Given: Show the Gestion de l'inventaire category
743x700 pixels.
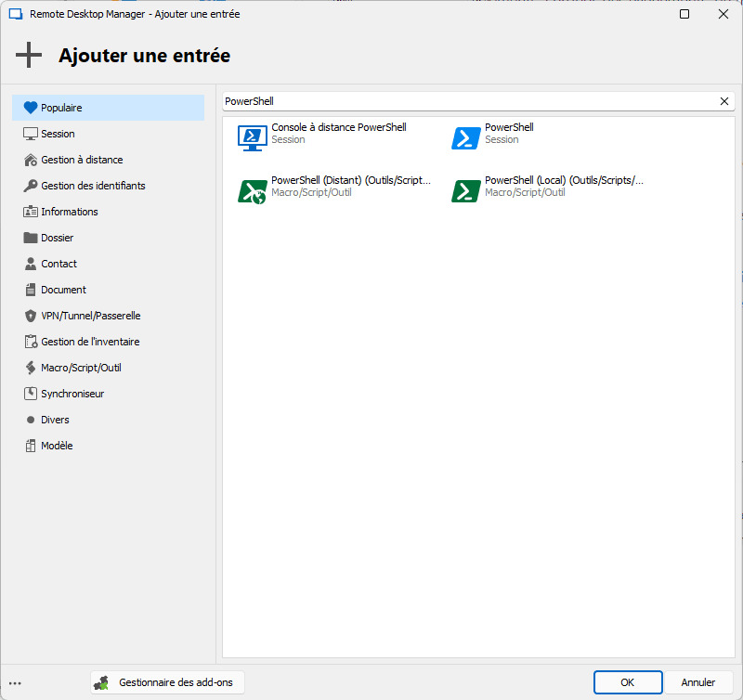Looking at the screenshot, I should click(89, 342).
